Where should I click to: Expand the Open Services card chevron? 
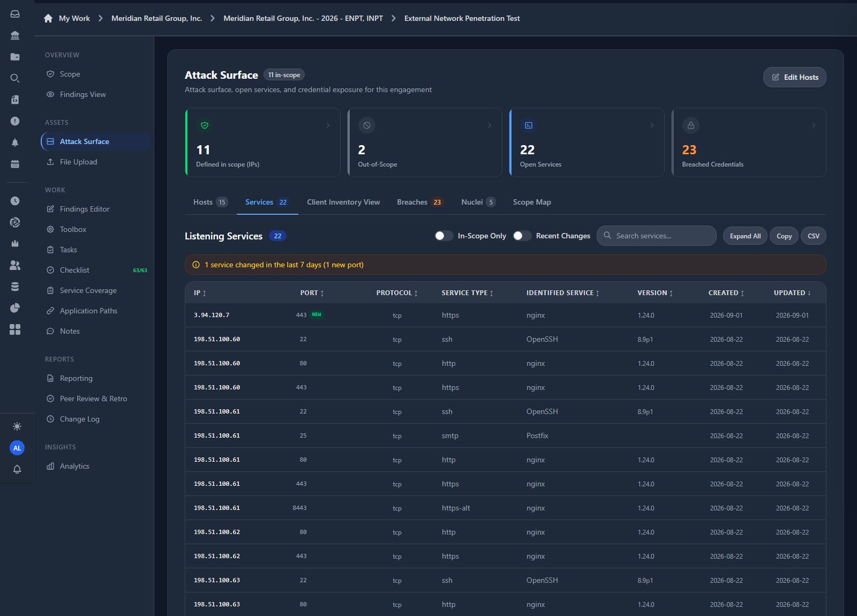[x=652, y=125]
